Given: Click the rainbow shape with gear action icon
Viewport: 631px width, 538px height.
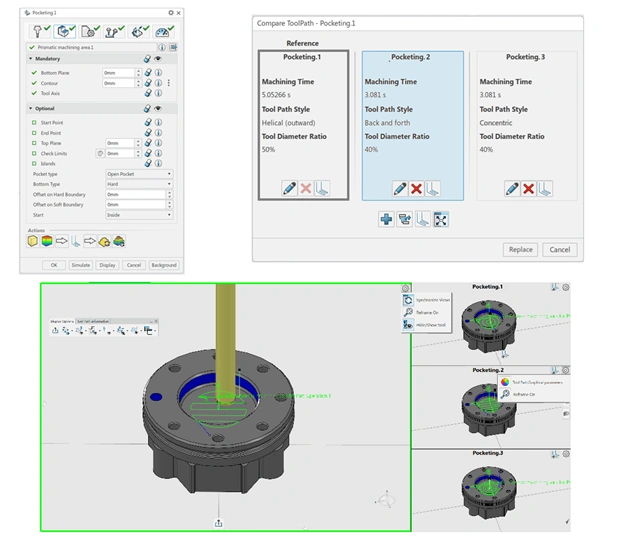Looking at the screenshot, I should click(x=119, y=241).
